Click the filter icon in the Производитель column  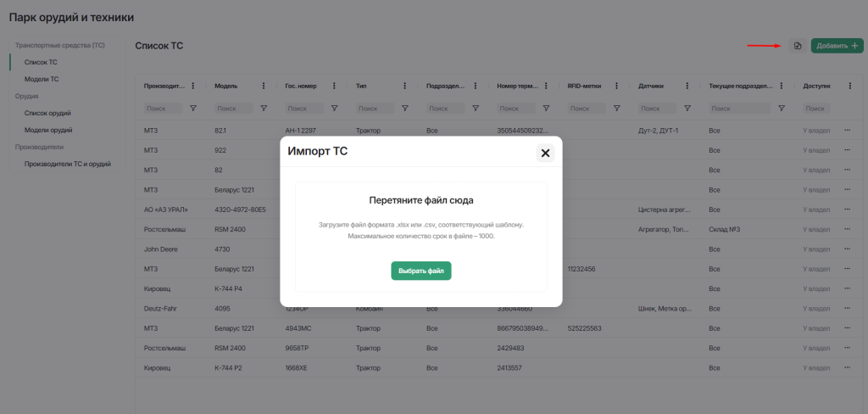193,109
